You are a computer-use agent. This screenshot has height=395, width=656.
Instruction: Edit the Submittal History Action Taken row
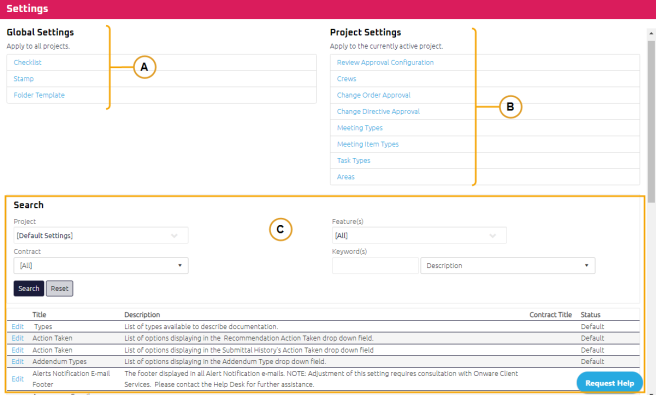tap(18, 350)
